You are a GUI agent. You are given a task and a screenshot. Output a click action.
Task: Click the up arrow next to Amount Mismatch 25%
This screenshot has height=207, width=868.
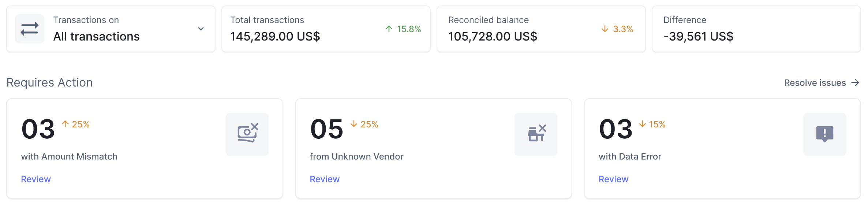click(x=65, y=124)
